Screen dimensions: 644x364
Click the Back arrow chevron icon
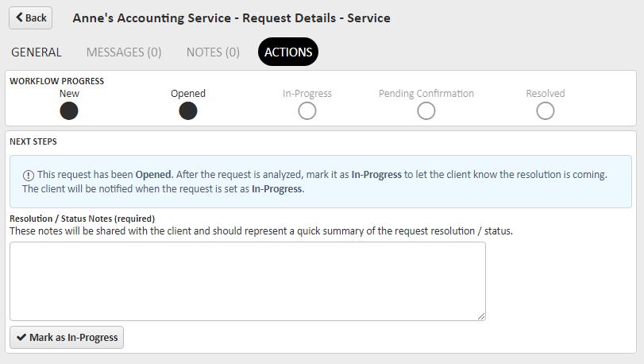[x=19, y=17]
